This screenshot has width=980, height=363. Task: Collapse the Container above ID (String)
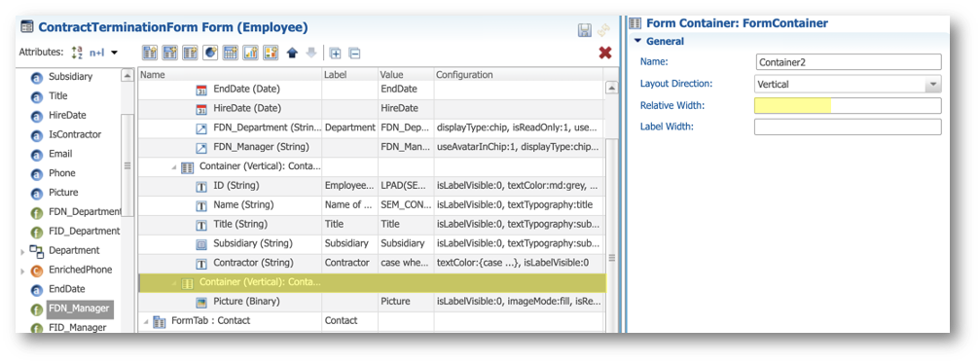tap(173, 167)
